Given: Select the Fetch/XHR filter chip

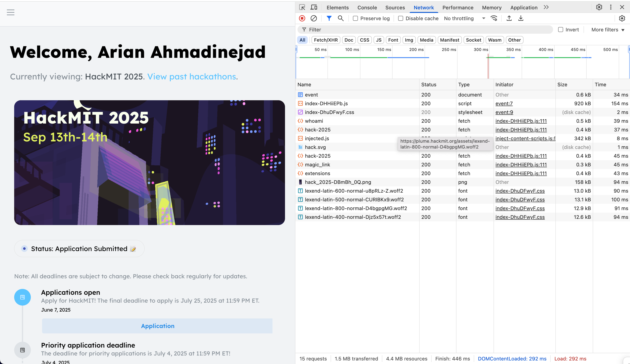Looking at the screenshot, I should click(325, 40).
